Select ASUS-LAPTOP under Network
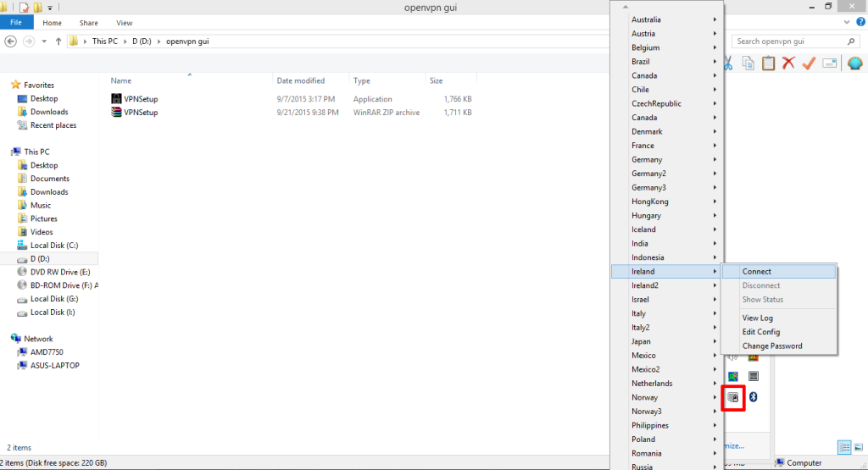This screenshot has height=470, width=868. tap(55, 366)
